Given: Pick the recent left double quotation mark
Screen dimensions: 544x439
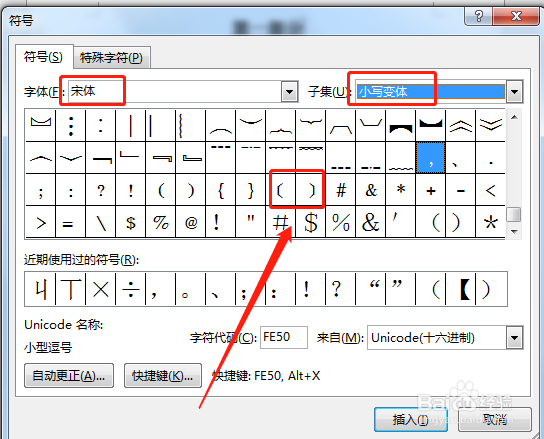Looking at the screenshot, I should point(371,289).
